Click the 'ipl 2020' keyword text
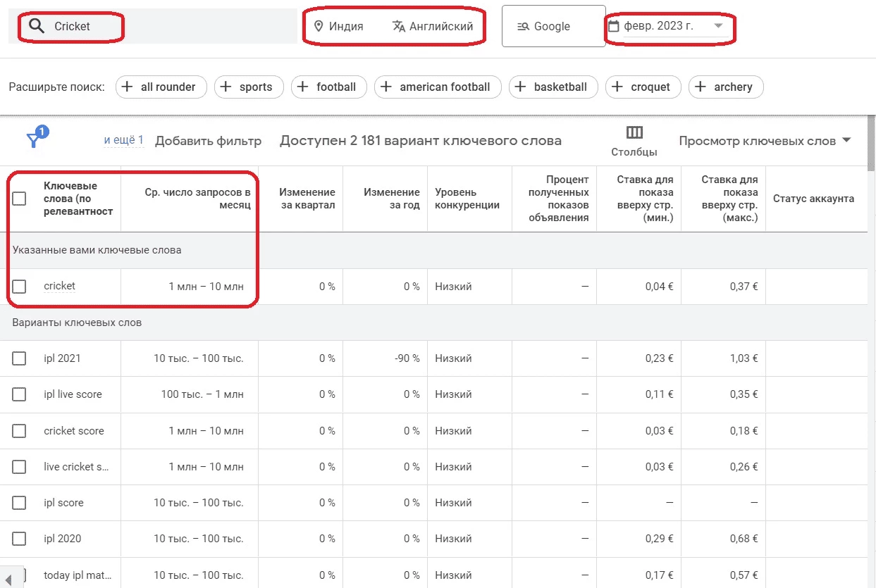 tap(62, 539)
